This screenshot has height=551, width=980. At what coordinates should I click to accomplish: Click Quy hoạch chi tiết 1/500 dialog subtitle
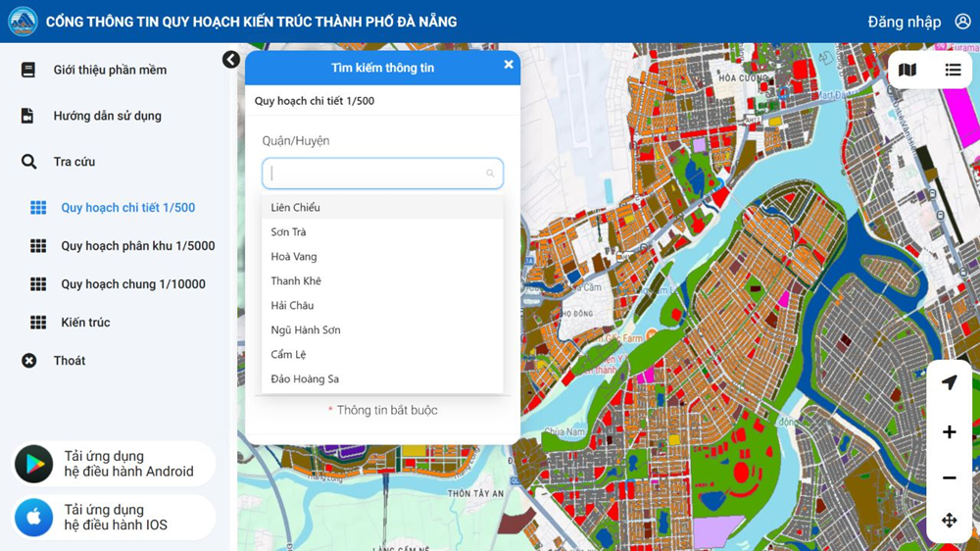click(x=315, y=101)
